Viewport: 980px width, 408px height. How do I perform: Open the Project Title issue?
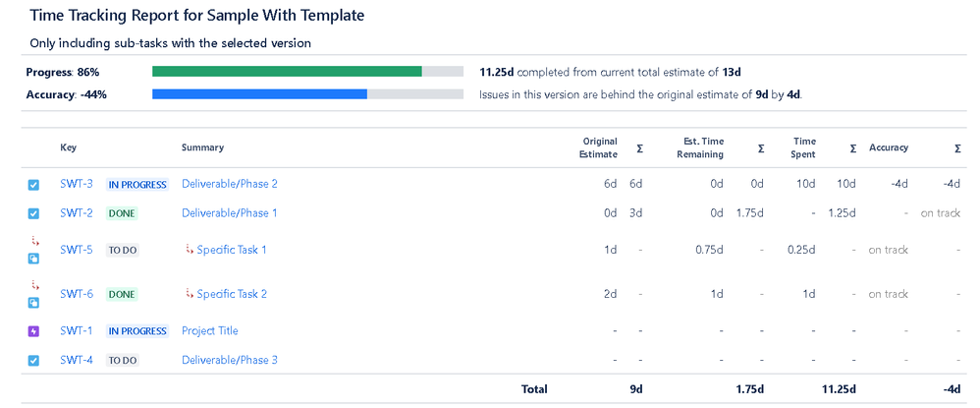[x=210, y=330]
